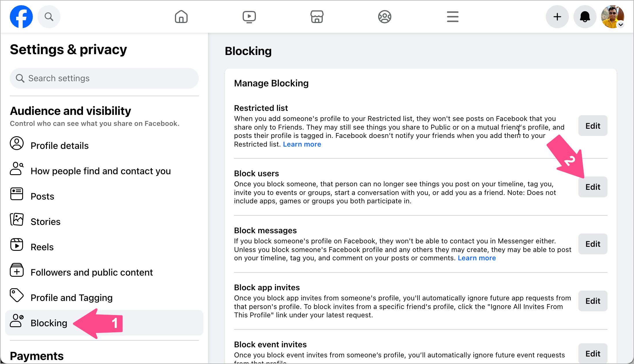The width and height of the screenshot is (634, 364).
Task: Click the Block app invites heading
Action: click(x=267, y=287)
